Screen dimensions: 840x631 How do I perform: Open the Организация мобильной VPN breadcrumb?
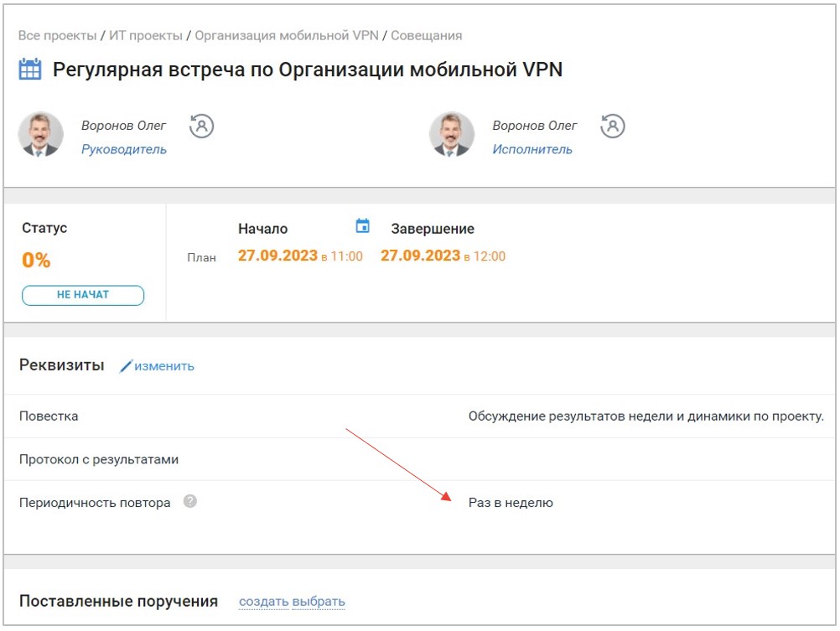(287, 36)
